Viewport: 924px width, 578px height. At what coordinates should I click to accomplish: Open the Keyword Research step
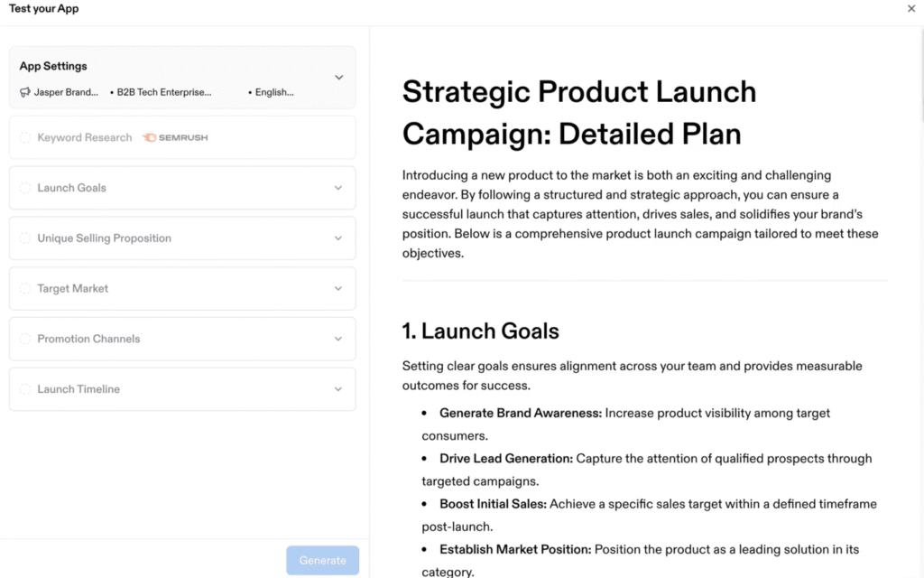click(85, 138)
